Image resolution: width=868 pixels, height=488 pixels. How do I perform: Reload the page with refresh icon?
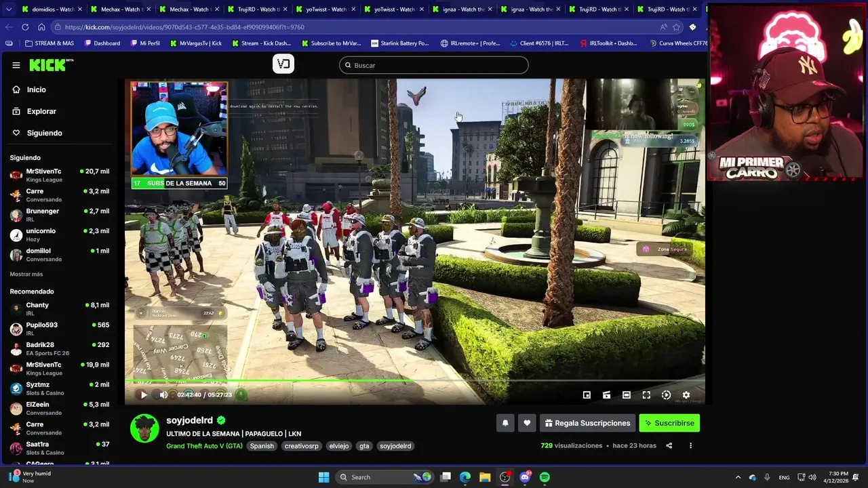click(x=25, y=27)
